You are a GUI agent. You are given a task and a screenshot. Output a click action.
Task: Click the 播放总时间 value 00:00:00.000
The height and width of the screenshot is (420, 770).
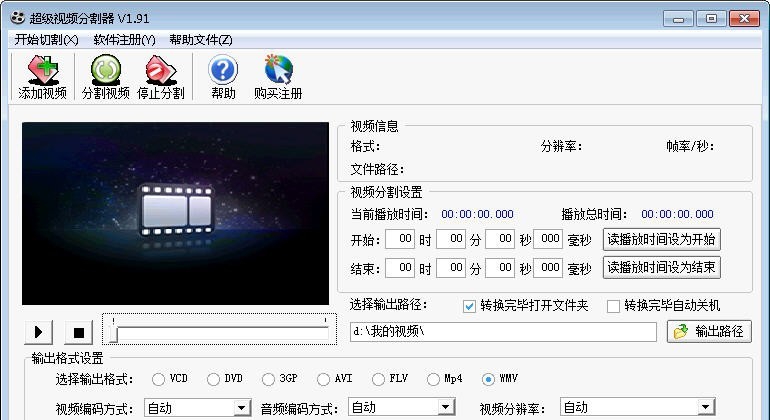[678, 214]
